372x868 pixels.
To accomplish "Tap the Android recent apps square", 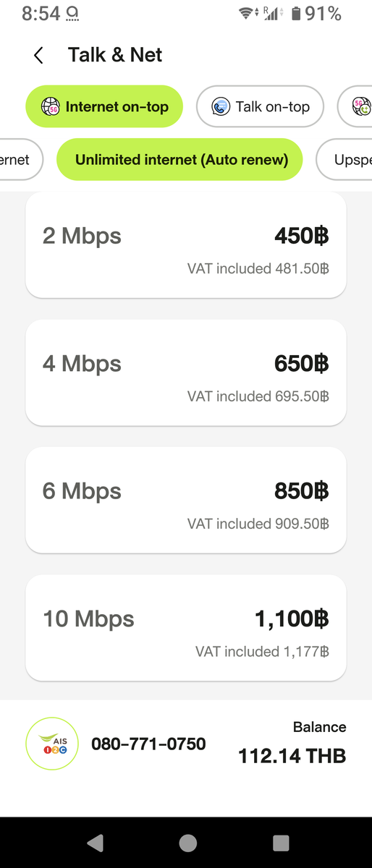I will pos(280,843).
